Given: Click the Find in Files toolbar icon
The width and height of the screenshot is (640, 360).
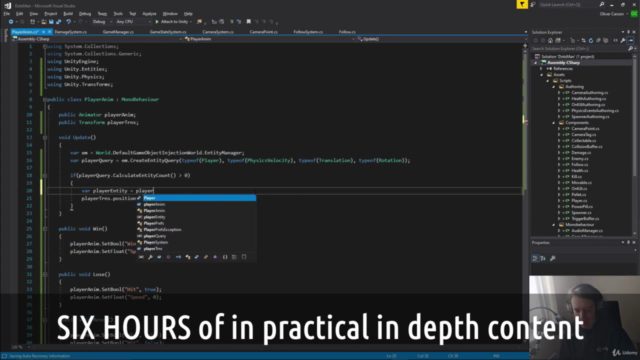Looking at the screenshot, I should (x=199, y=22).
